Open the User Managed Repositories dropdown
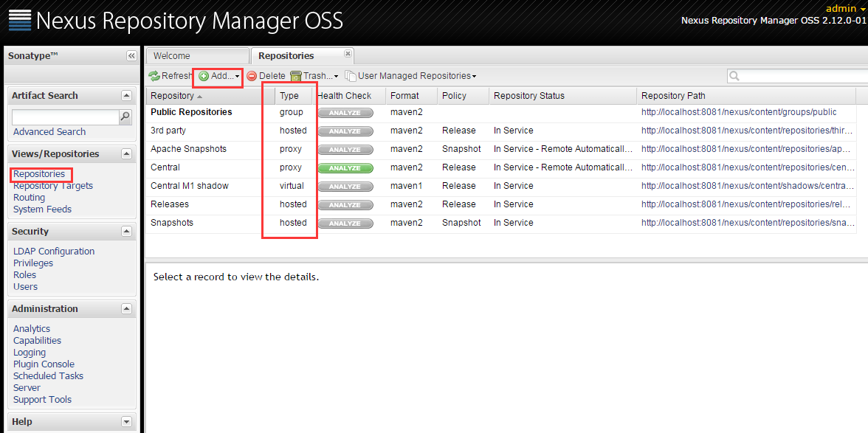 [411, 76]
